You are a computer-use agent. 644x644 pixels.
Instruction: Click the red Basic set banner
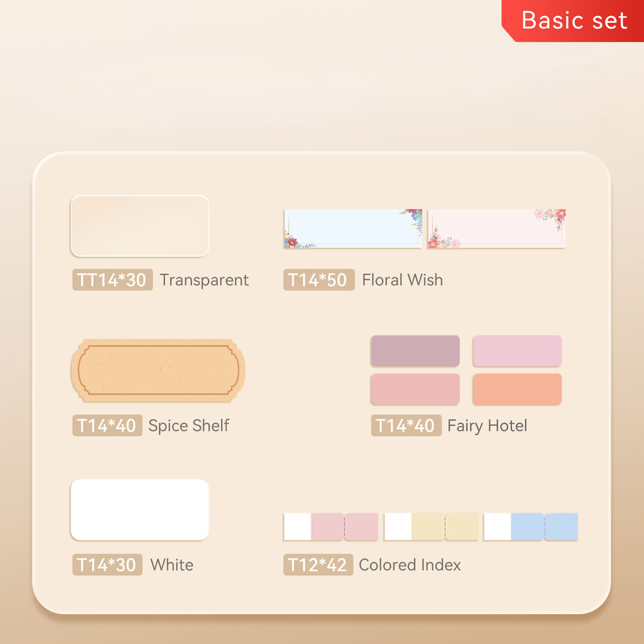click(x=574, y=21)
